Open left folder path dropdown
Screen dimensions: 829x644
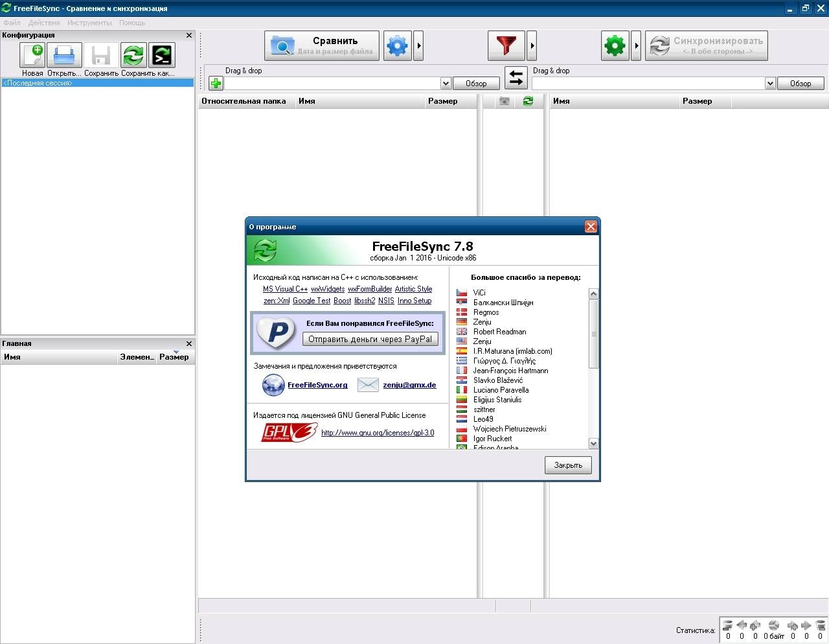coord(446,83)
